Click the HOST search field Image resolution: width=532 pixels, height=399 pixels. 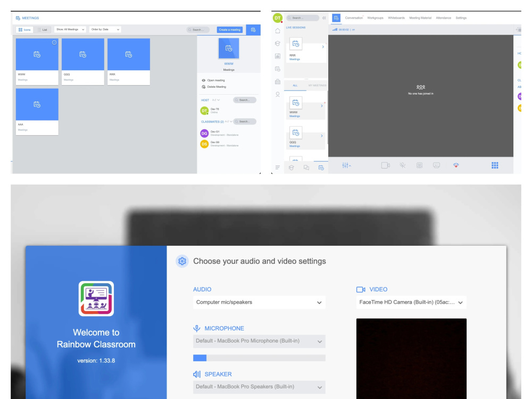click(x=245, y=100)
